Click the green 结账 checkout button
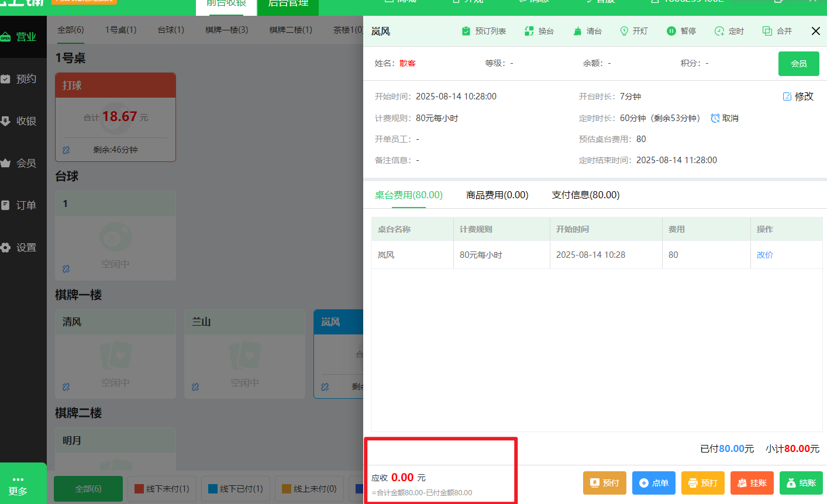Viewport: 827px width, 504px height. tap(801, 482)
